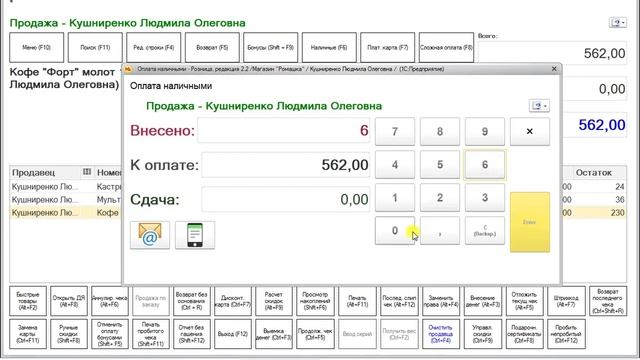Image resolution: width=640 pixels, height=360 pixels.
Task: Click the Сдача amount field
Action: (x=286, y=199)
